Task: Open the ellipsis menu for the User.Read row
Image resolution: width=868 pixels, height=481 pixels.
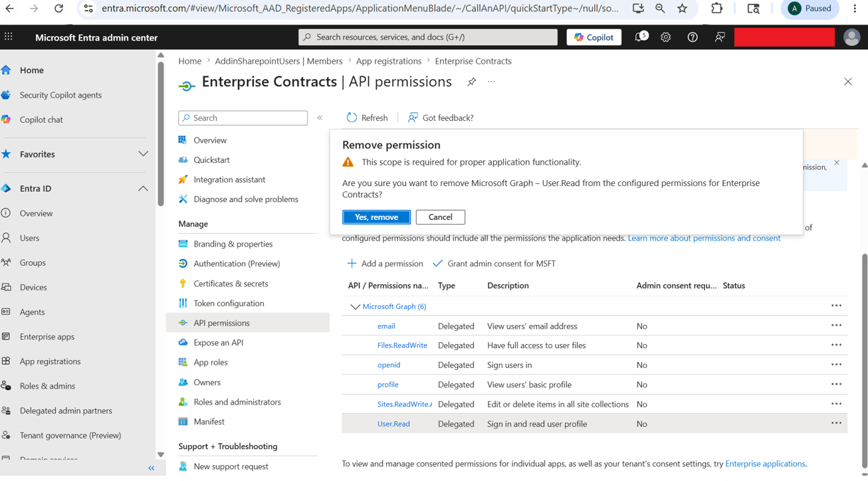Action: 836,423
